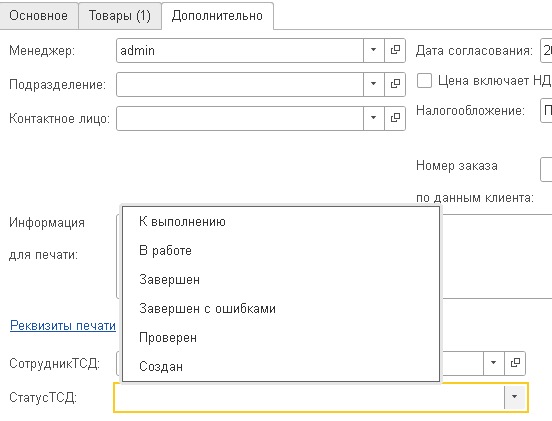Viewport: 552px width, 421px height.
Task: Select Завершен status option
Action: click(281, 279)
